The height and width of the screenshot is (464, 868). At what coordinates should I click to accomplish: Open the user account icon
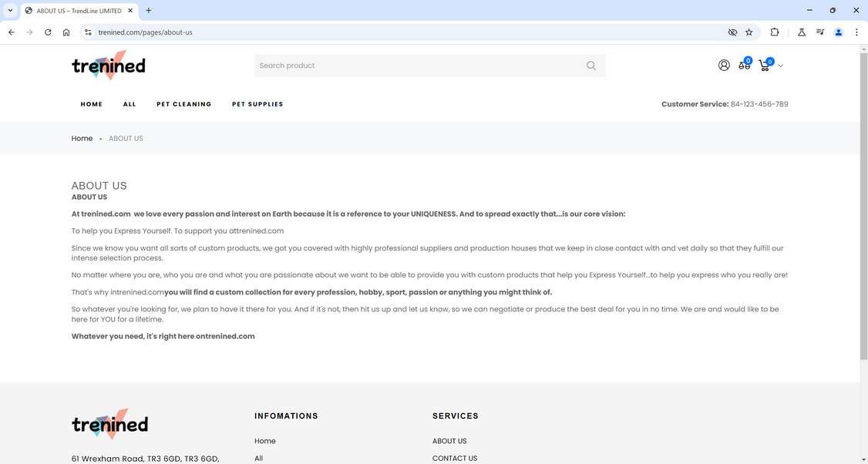point(724,66)
